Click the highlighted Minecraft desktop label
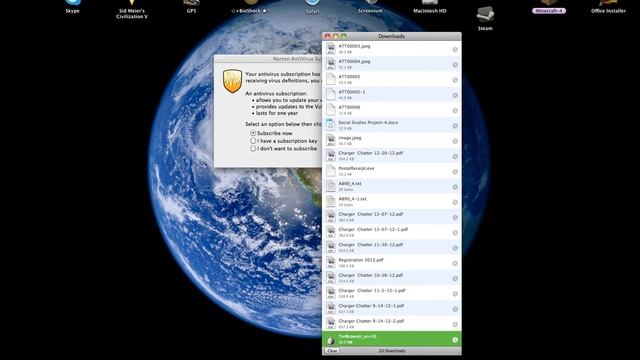 pos(549,11)
